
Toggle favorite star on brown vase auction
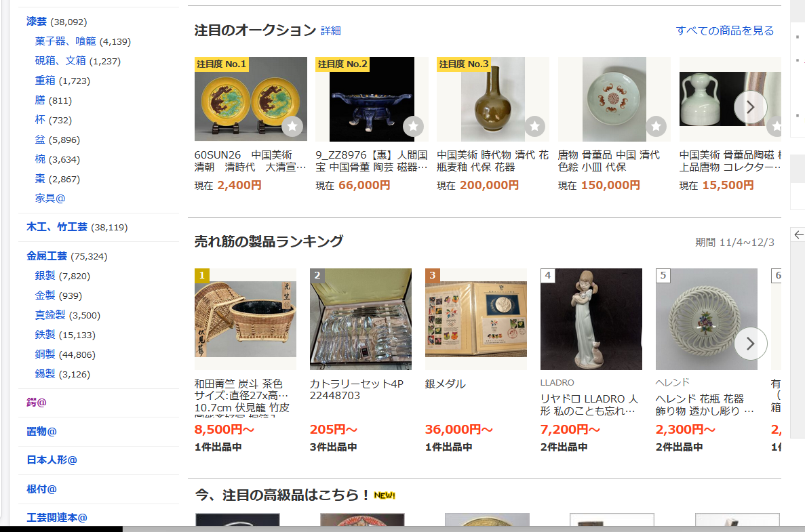point(534,126)
